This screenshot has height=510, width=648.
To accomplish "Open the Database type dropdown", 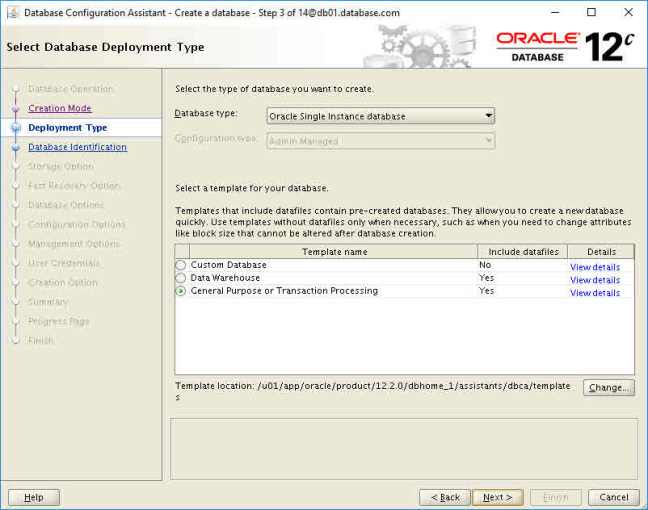I will (380, 116).
